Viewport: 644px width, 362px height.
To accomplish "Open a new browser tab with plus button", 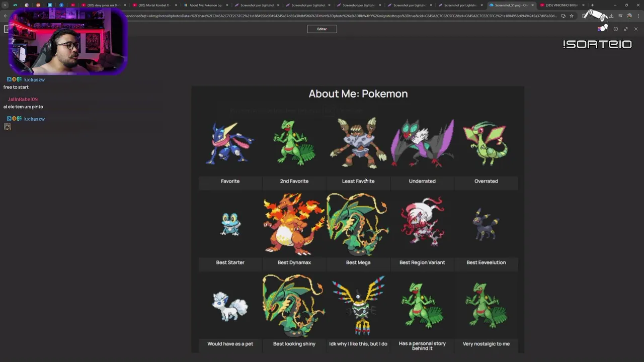I will 593,5.
